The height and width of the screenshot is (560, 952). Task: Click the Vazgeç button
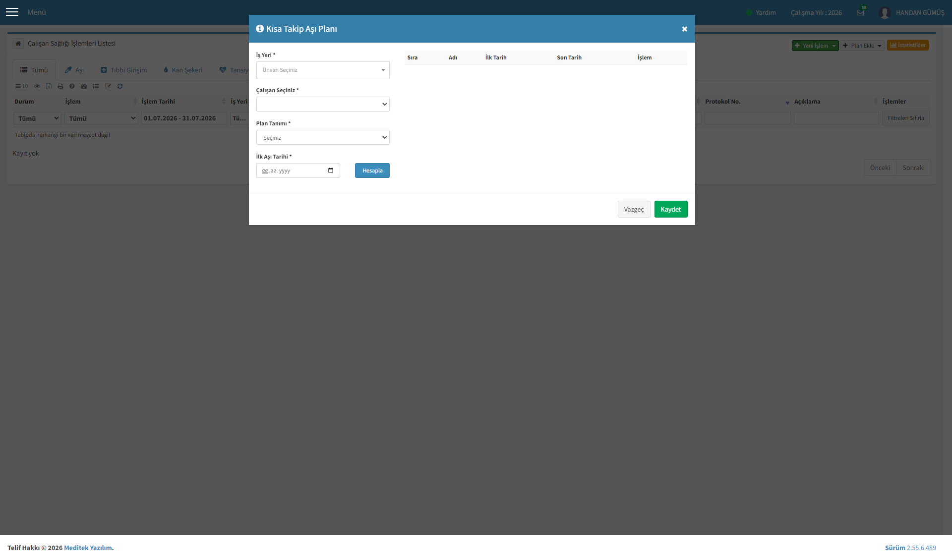click(634, 209)
